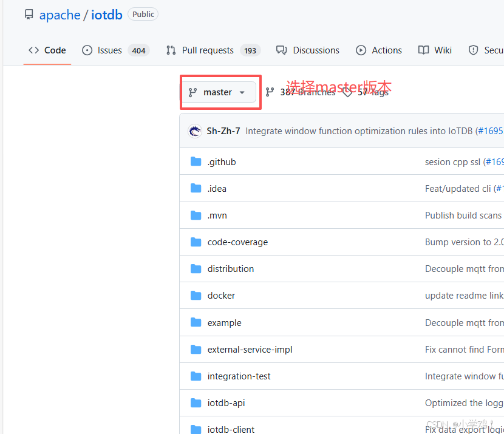504x434 pixels.
Task: Open the 'update readme link' commit message
Action: 464,295
